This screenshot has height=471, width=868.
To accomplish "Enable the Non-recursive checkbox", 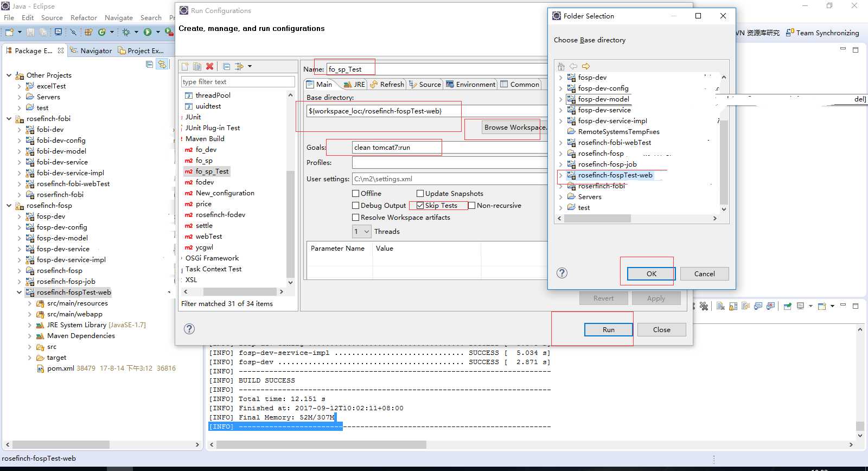I will point(472,206).
